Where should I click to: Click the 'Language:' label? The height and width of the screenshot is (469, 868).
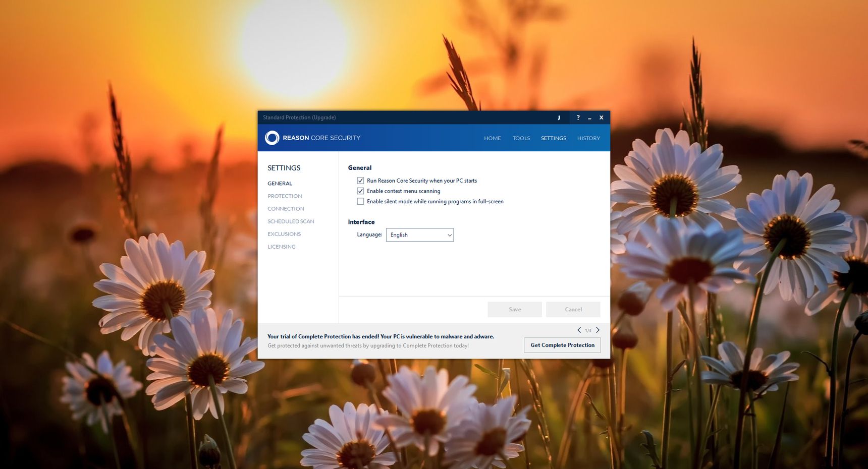click(369, 234)
